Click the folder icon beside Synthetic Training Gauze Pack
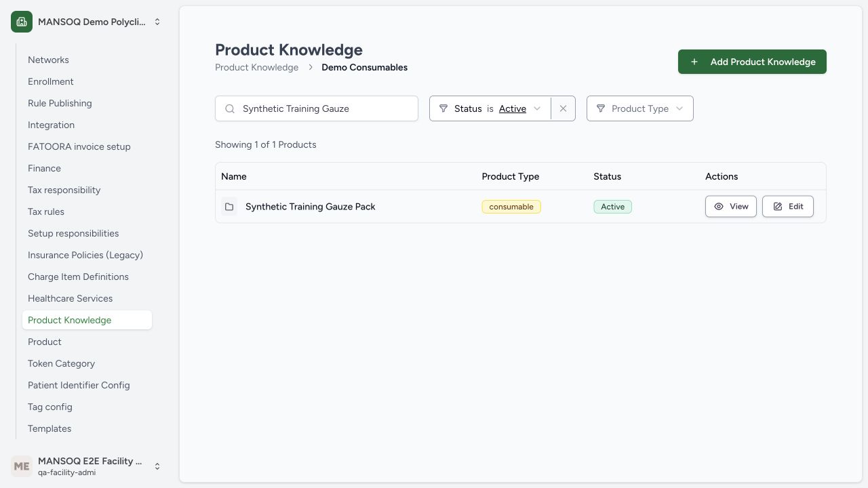Viewport: 868px width, 488px height. [x=229, y=207]
